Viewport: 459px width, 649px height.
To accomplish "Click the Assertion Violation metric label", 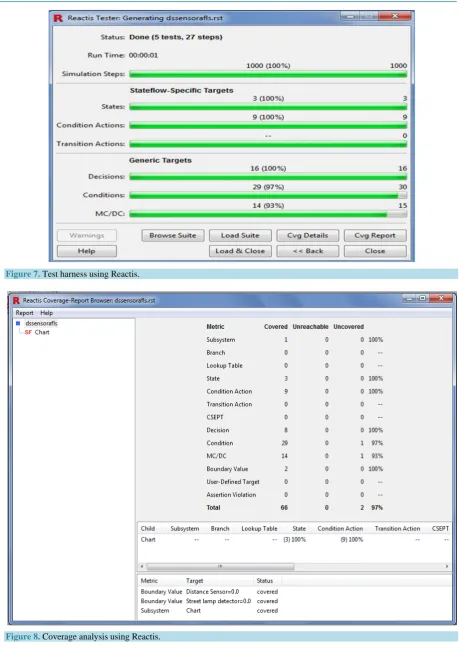I will pyautogui.click(x=231, y=495).
